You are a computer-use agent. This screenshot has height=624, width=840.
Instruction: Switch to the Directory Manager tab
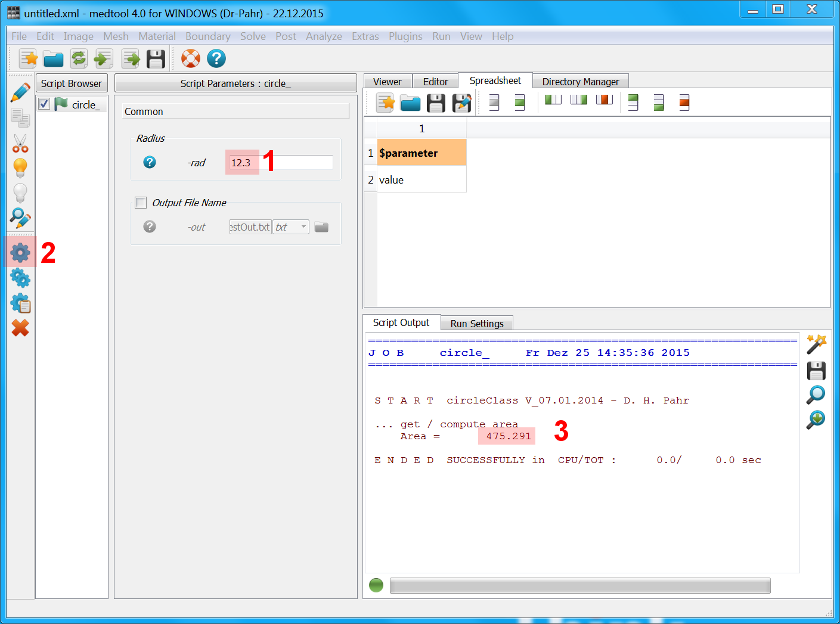pos(581,82)
